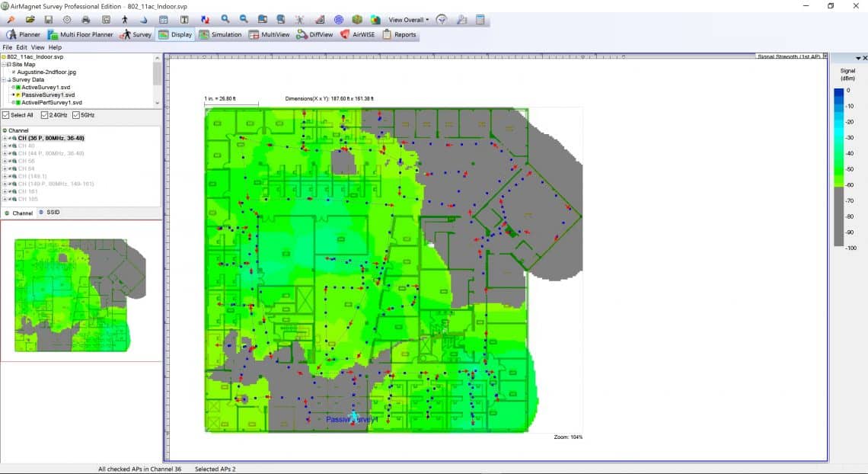The image size is (868, 474).
Task: Select PassiveSurvey1.svd in the tree
Action: pos(47,94)
